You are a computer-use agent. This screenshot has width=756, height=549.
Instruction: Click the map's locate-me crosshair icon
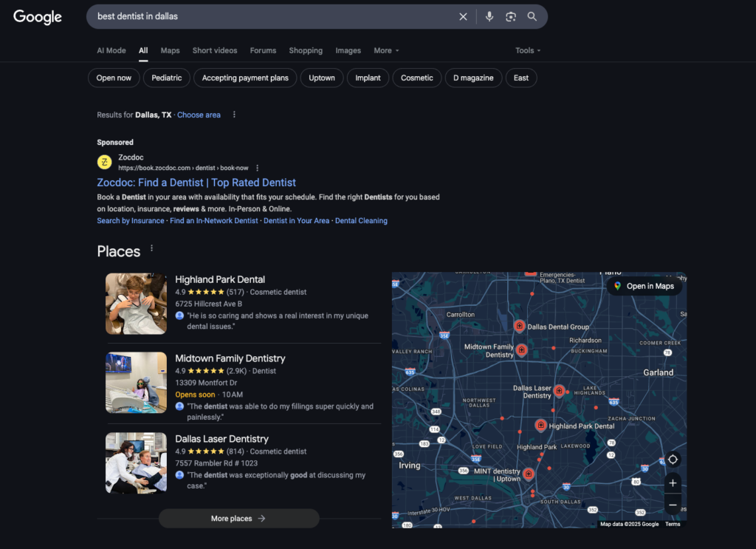673,460
